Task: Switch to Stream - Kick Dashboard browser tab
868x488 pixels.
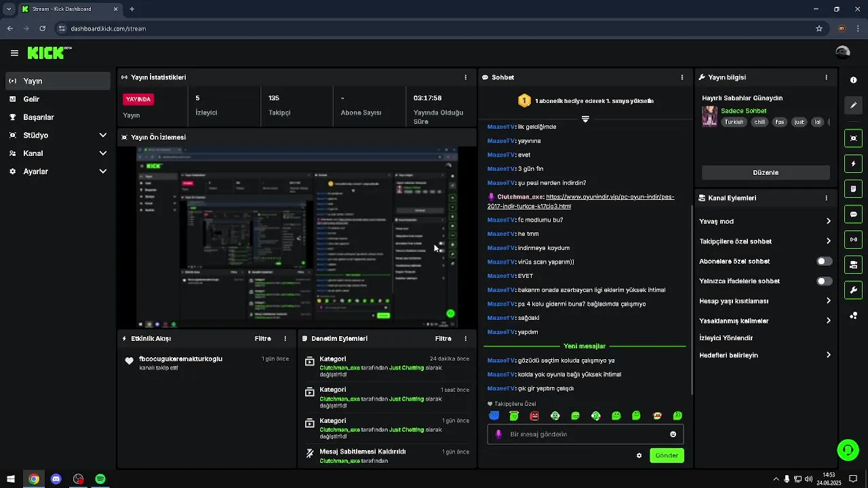Action: [x=70, y=9]
